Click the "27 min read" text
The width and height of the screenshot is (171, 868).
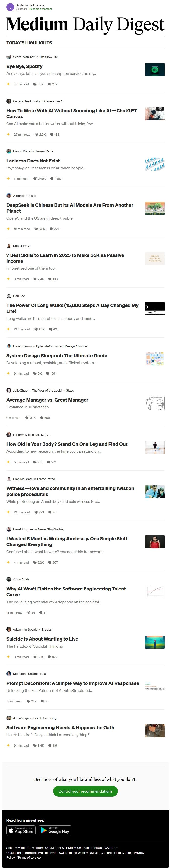(22, 134)
